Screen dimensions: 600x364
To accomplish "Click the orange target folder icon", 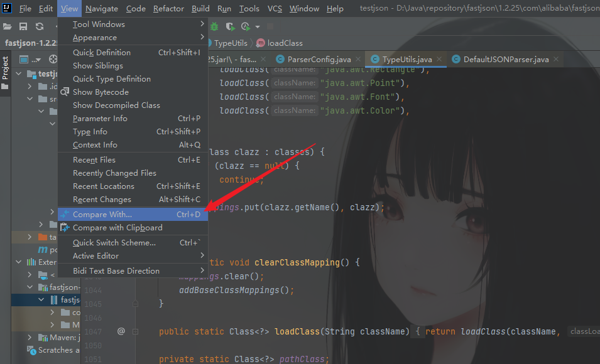I will pos(43,237).
